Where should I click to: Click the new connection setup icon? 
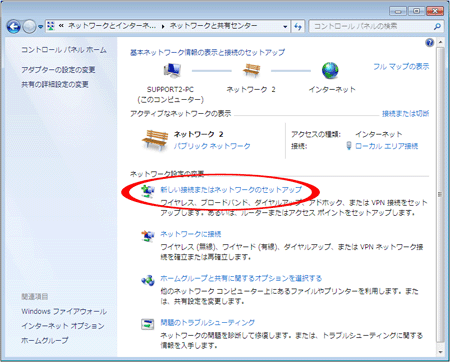(148, 191)
